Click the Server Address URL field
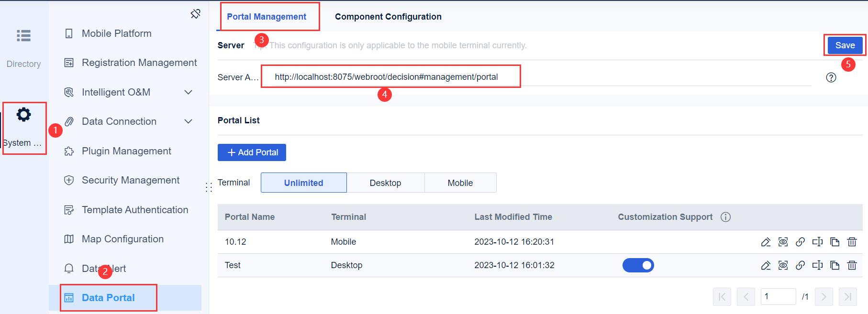868x314 pixels. (x=541, y=77)
